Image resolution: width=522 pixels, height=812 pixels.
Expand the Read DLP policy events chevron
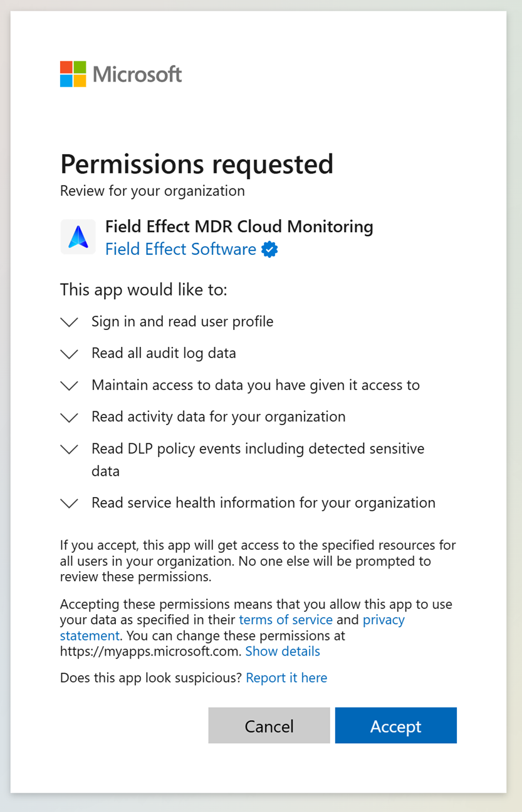[x=69, y=449]
